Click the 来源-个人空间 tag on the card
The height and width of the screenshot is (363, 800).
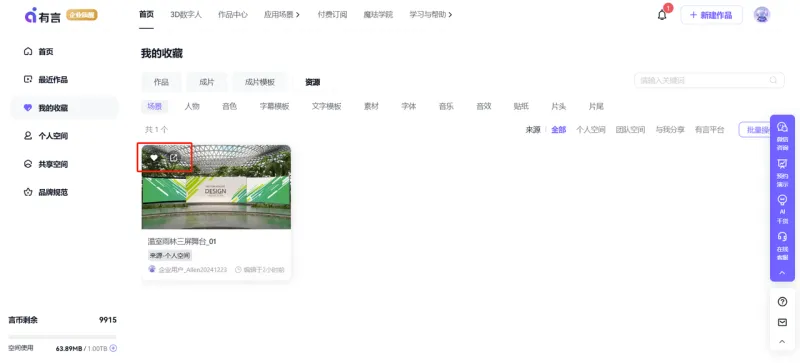(170, 255)
